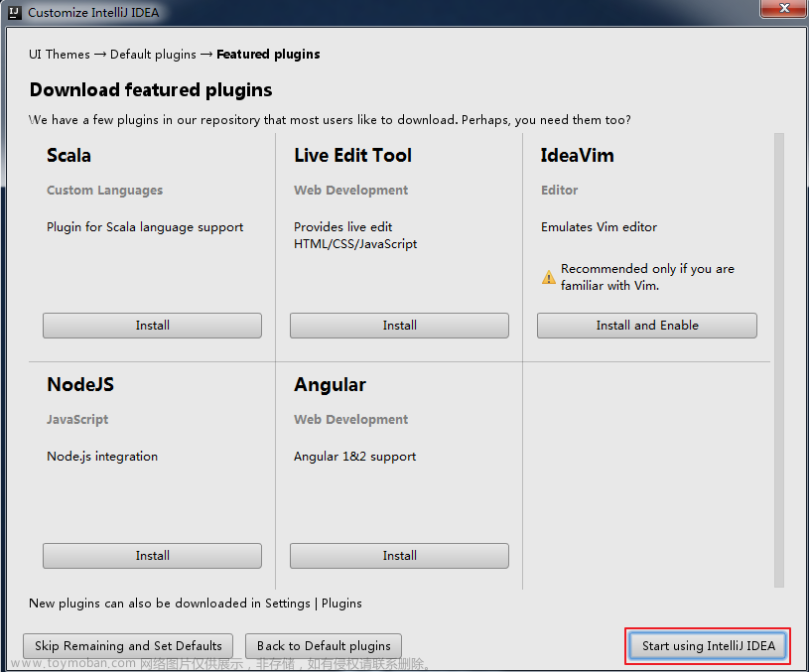Click the Scala plugin title
This screenshot has height=672, width=809.
pos(68,156)
